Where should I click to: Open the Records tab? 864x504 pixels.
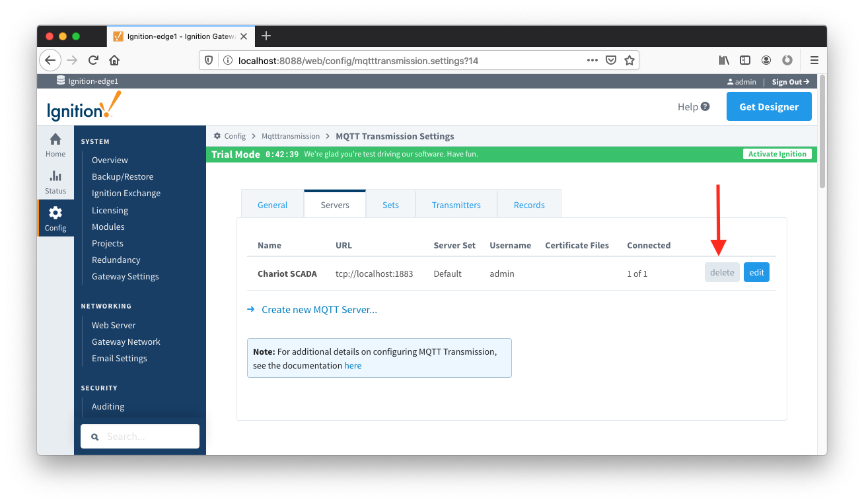529,205
